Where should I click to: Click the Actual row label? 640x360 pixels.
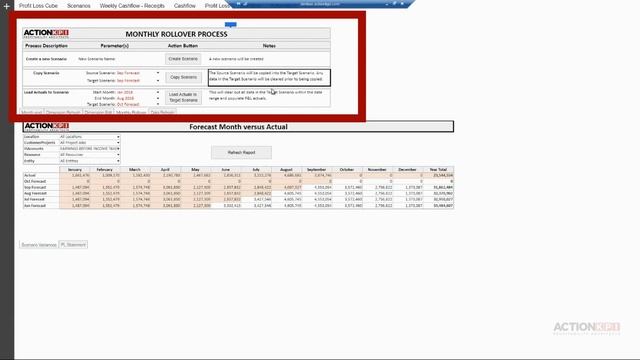click(x=30, y=175)
